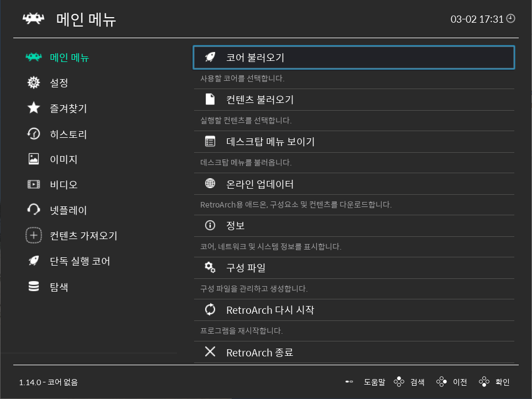
Task: Click the 도움말 footer label
Action: click(x=374, y=382)
